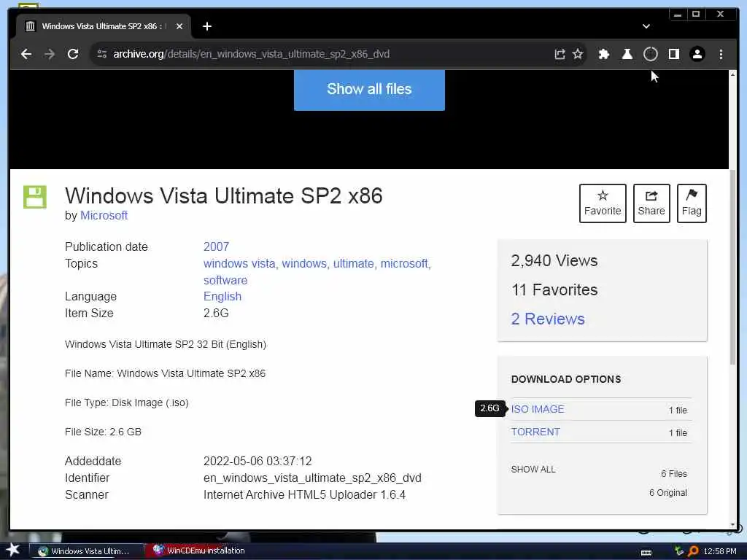Close the Windows Vista Ultimate tab

[x=179, y=26]
